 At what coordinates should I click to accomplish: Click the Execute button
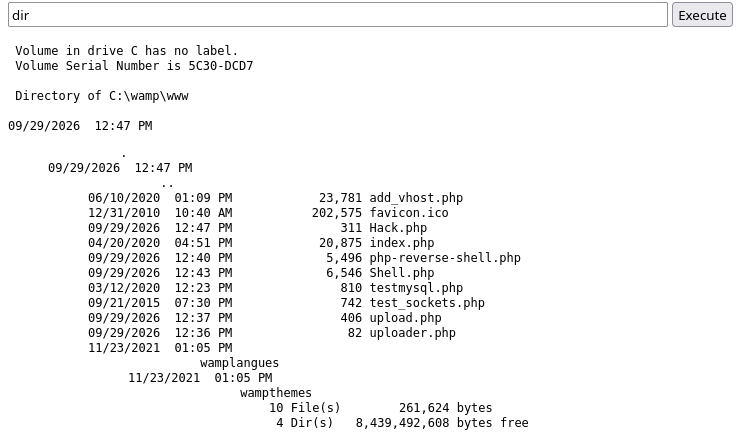click(x=702, y=15)
